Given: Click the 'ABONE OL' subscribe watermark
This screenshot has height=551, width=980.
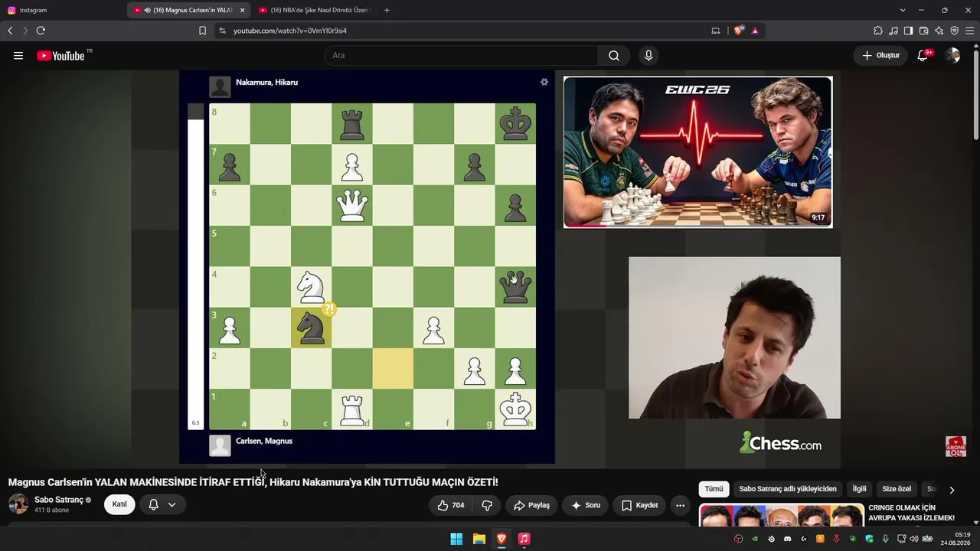Looking at the screenshot, I should (x=955, y=447).
